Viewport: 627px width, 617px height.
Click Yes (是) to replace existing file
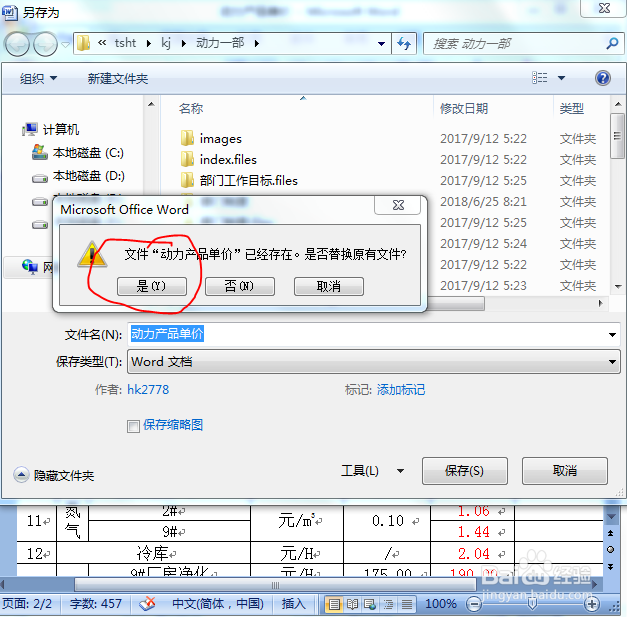pos(152,286)
